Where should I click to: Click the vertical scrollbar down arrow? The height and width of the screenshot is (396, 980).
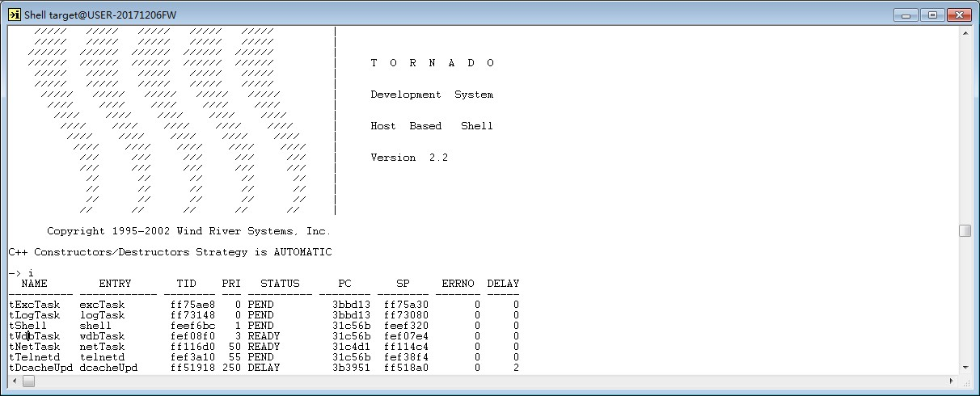click(x=965, y=367)
